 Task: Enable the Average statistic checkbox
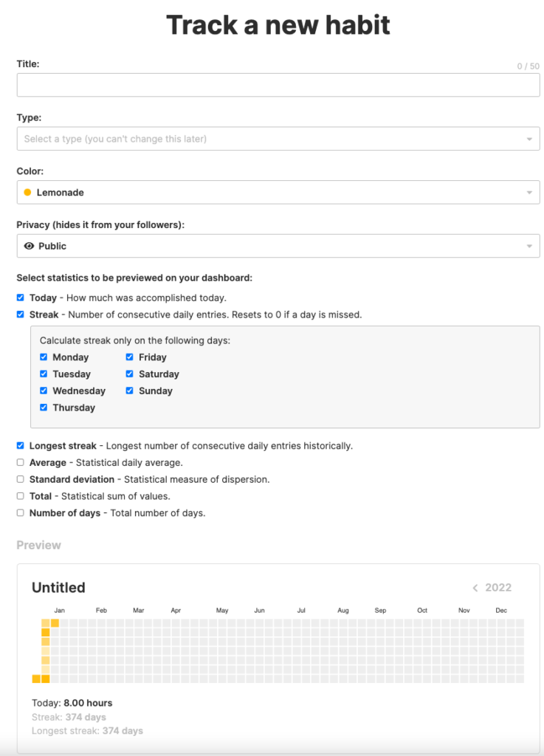[21, 463]
